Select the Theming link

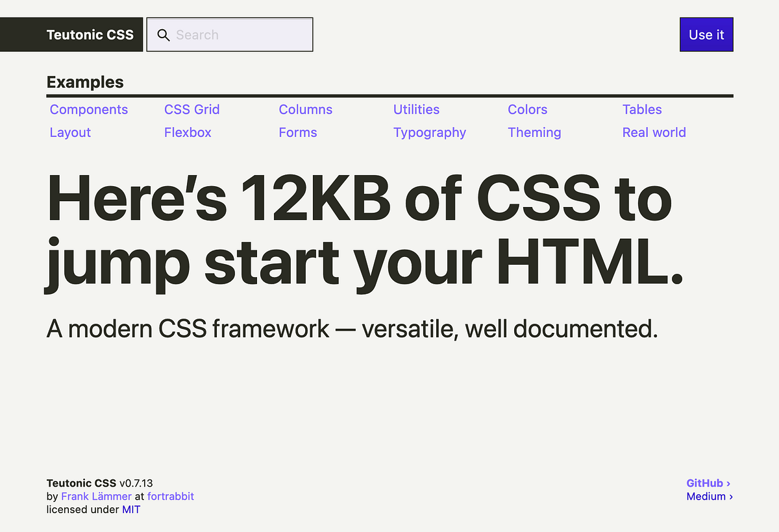tap(534, 132)
